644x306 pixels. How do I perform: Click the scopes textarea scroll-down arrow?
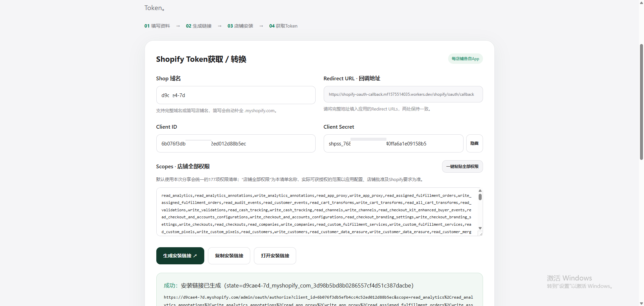click(x=480, y=228)
